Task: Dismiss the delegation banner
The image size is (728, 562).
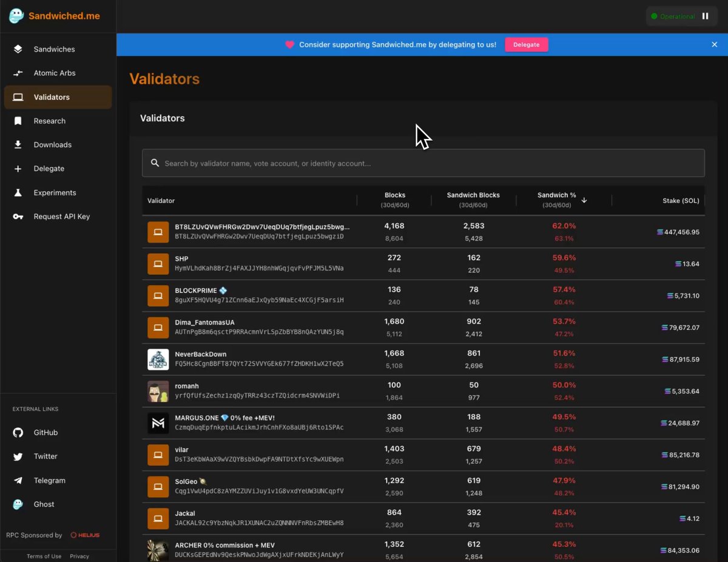Action: coord(714,45)
